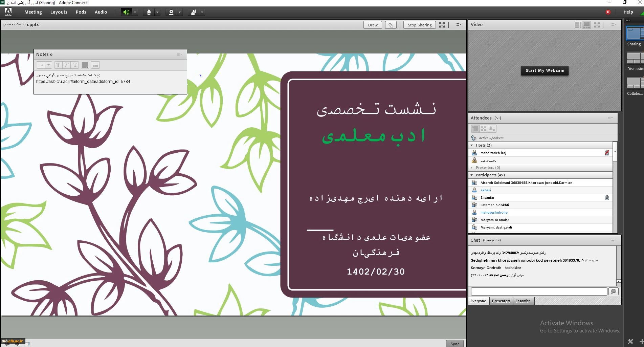644x347 pixels.
Task: Toggle the microphone icon in toolbar
Action: coord(149,12)
